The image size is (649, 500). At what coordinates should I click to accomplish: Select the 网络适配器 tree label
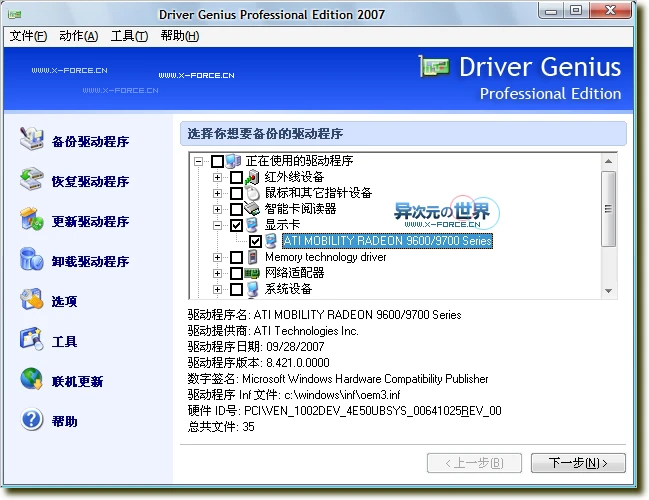point(294,273)
